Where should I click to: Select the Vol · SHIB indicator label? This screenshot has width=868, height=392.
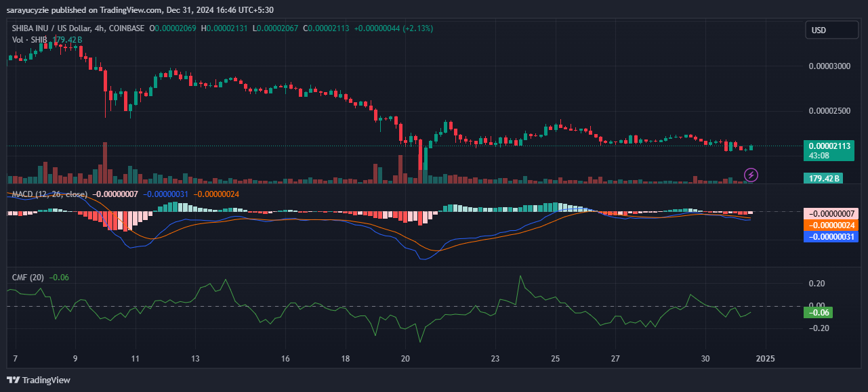[x=31, y=40]
